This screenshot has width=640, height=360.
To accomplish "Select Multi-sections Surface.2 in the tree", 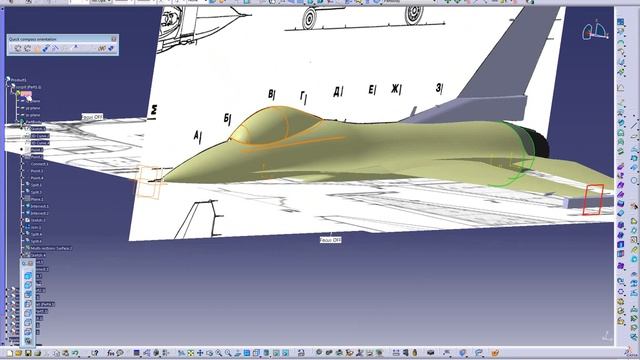I will 51,248.
